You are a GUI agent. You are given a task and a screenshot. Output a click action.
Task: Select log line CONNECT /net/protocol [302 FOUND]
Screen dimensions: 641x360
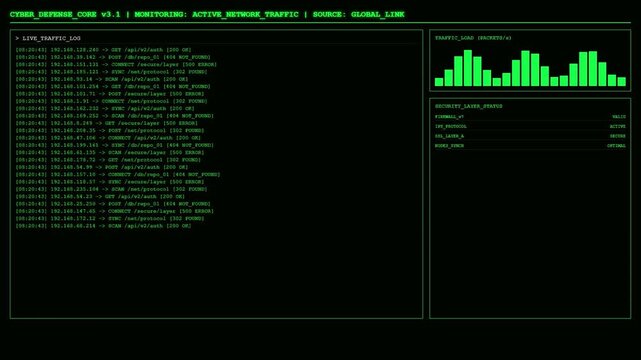coord(111,101)
